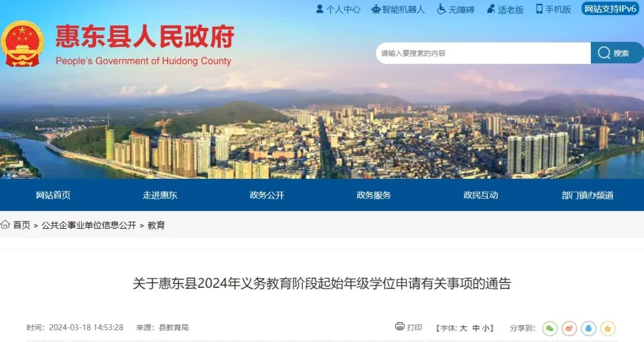Focus the 请输入要搜索的内容 search field
Viewport: 644px width, 342px height.
pyautogui.click(x=484, y=53)
